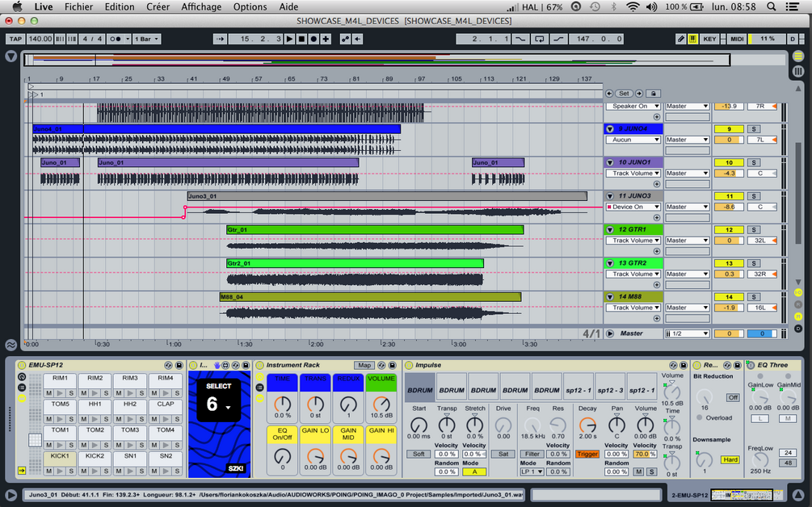
Task: Enable the Follow arrow button in transport
Action: (220, 39)
